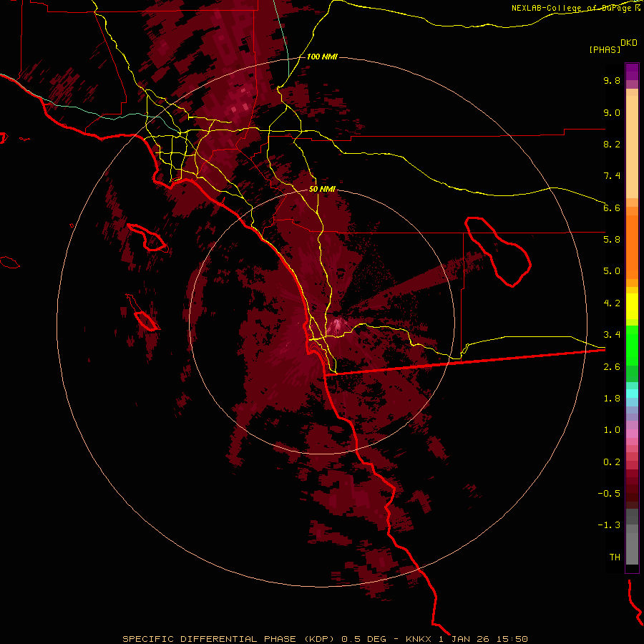This screenshot has height=644, width=644.
Task: Click the 0.2 scale label
Action: (612, 462)
